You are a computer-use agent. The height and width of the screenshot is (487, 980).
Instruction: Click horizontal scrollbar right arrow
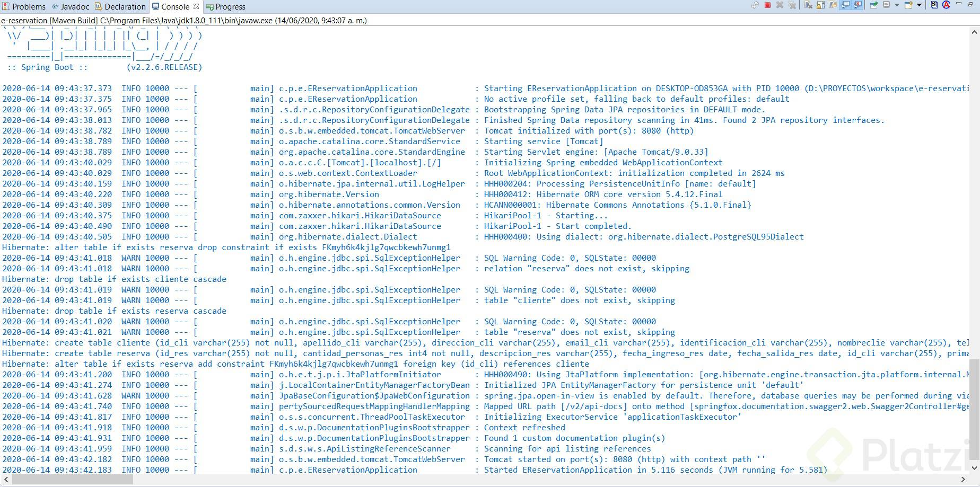[964, 479]
